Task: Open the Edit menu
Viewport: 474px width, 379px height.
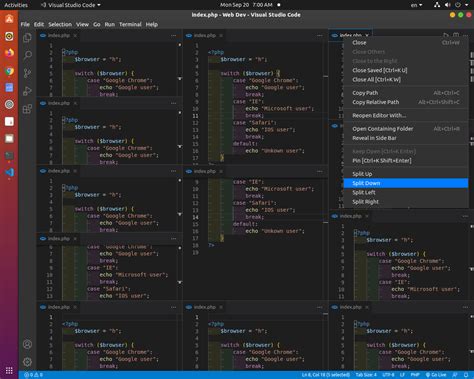Action: 39,24
